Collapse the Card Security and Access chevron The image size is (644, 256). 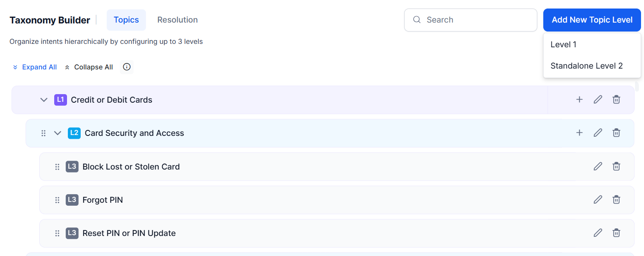click(58, 133)
